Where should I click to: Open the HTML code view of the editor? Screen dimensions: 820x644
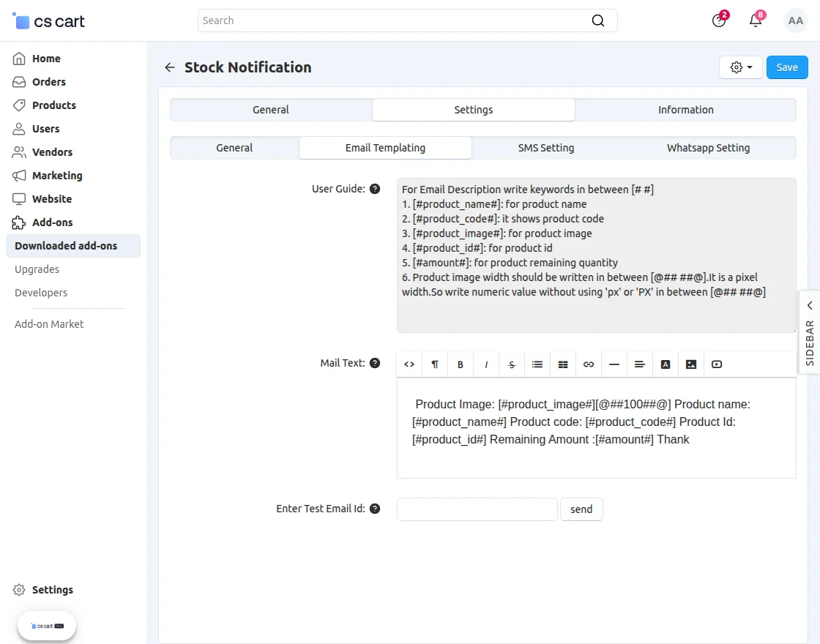(x=409, y=364)
